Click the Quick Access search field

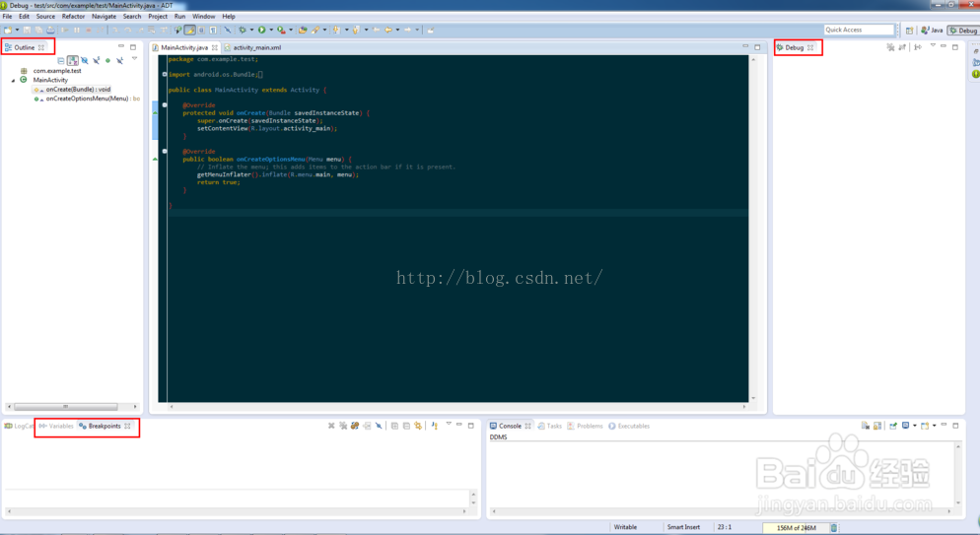coord(860,30)
